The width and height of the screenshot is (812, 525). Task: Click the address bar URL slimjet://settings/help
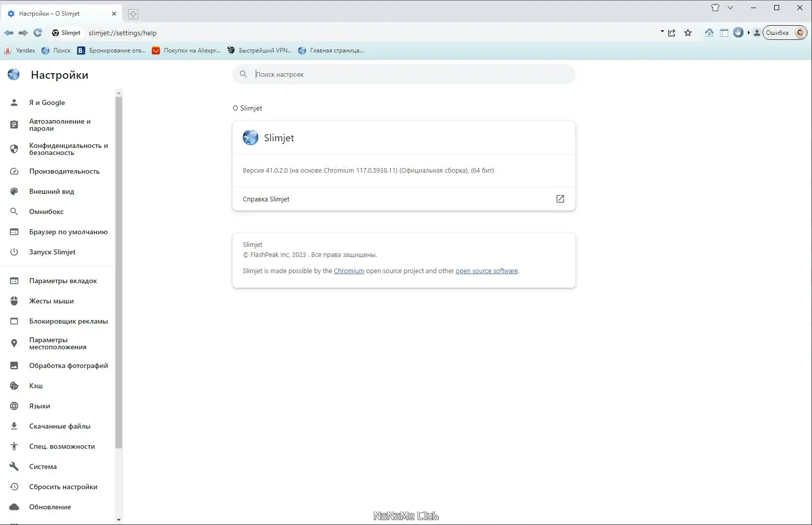[x=123, y=33]
